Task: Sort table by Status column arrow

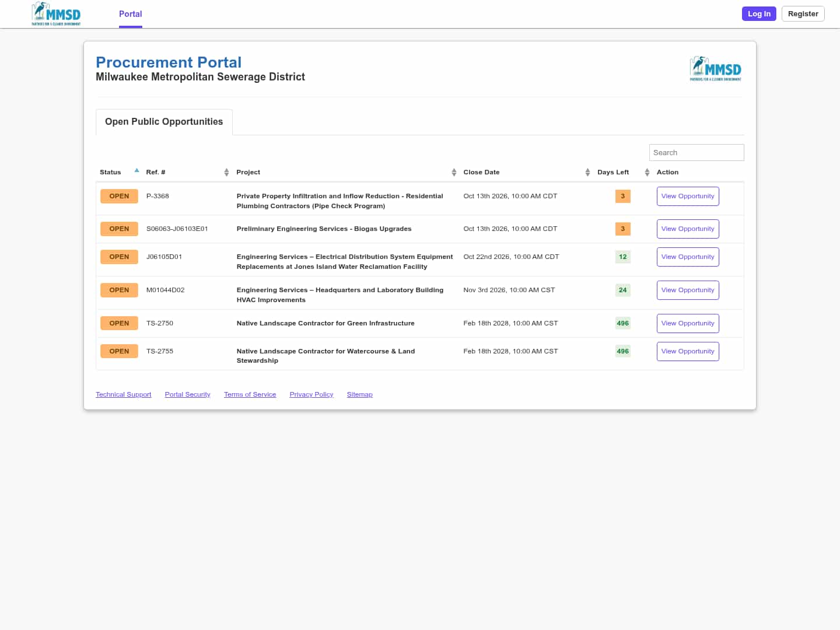Action: click(x=136, y=171)
